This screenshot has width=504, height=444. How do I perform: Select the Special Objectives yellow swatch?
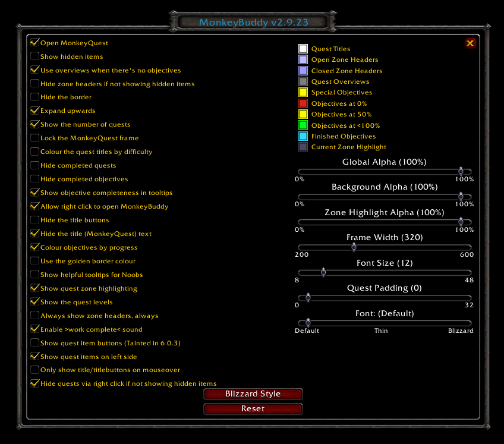(303, 92)
